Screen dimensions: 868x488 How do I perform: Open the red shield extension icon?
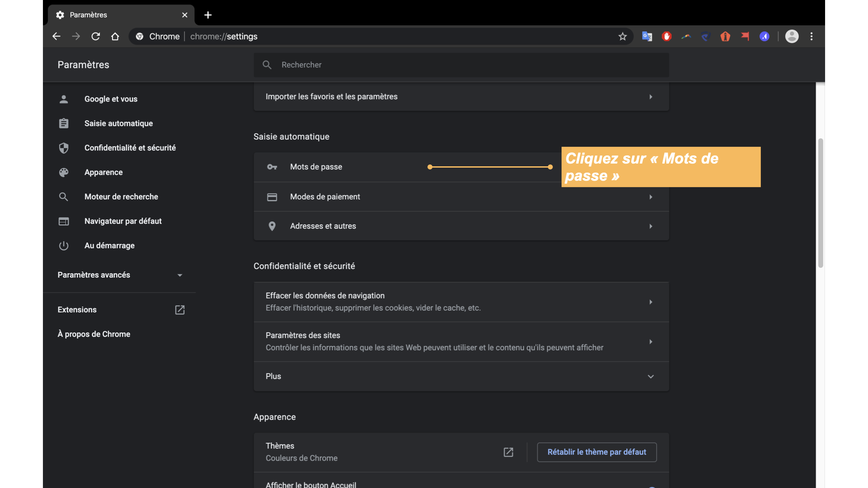coord(725,37)
